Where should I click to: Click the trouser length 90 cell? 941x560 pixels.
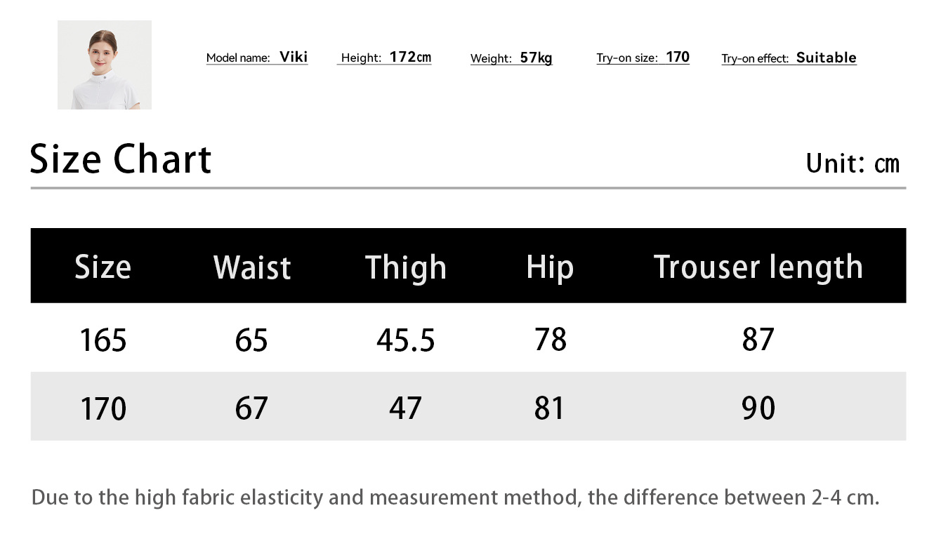(758, 408)
